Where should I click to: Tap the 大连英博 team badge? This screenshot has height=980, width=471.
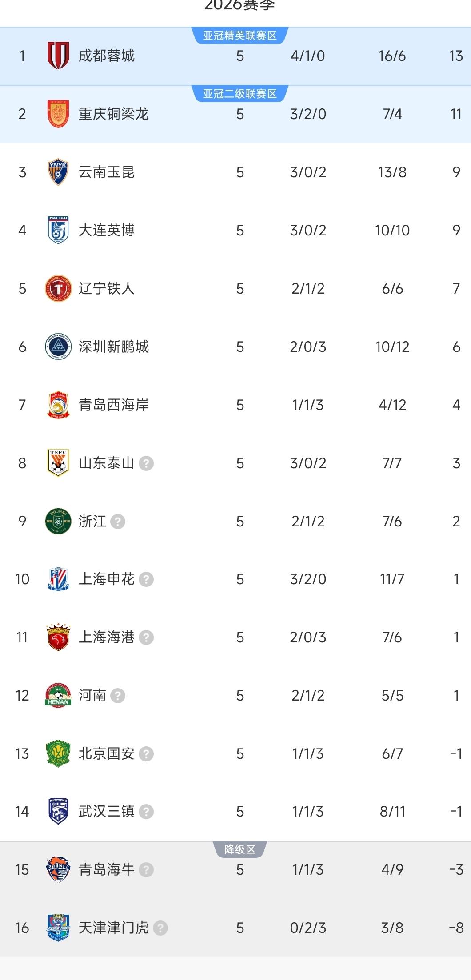[58, 230]
